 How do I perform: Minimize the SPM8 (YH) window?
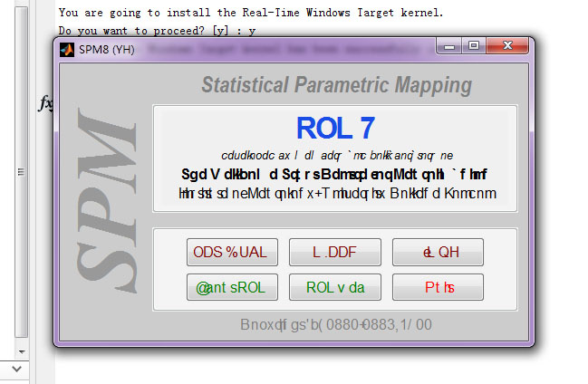click(x=449, y=46)
